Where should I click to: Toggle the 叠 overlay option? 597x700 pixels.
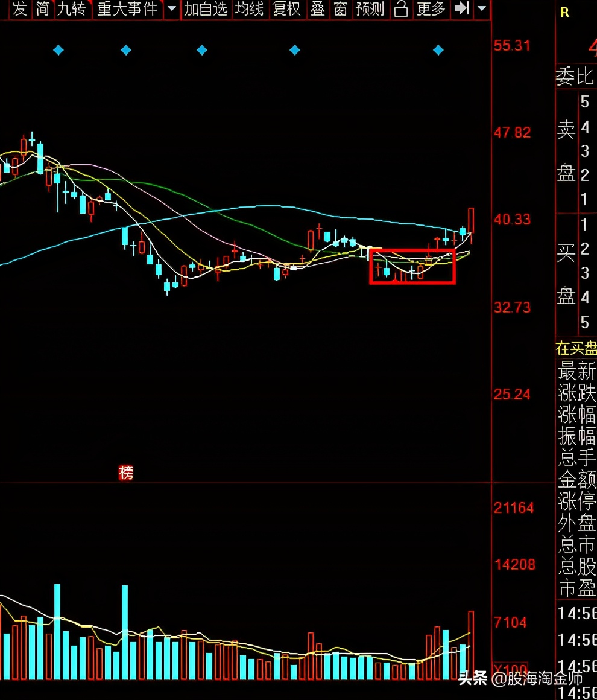pos(318,9)
